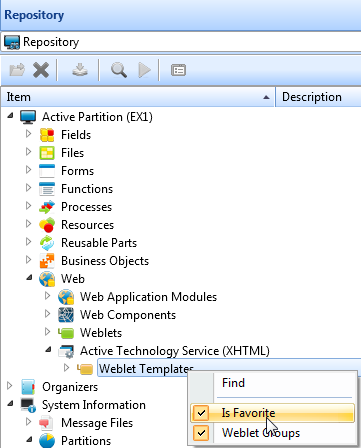Expand the Weblet Templates node

point(66,368)
